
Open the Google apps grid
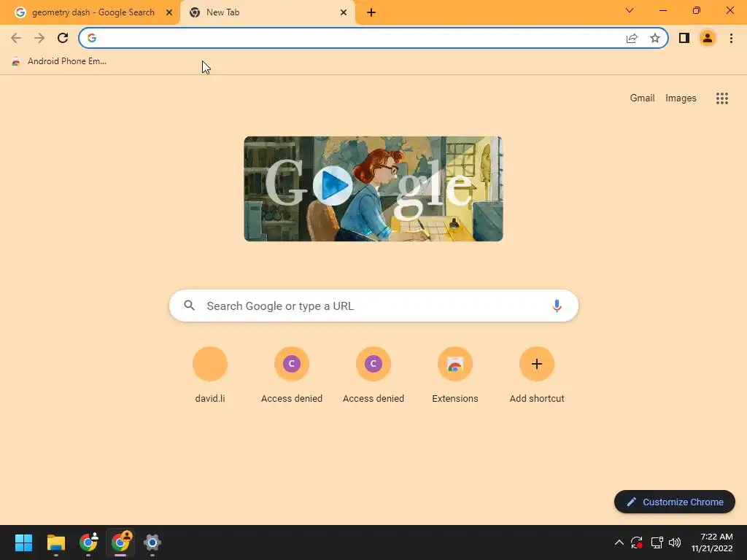(x=721, y=98)
